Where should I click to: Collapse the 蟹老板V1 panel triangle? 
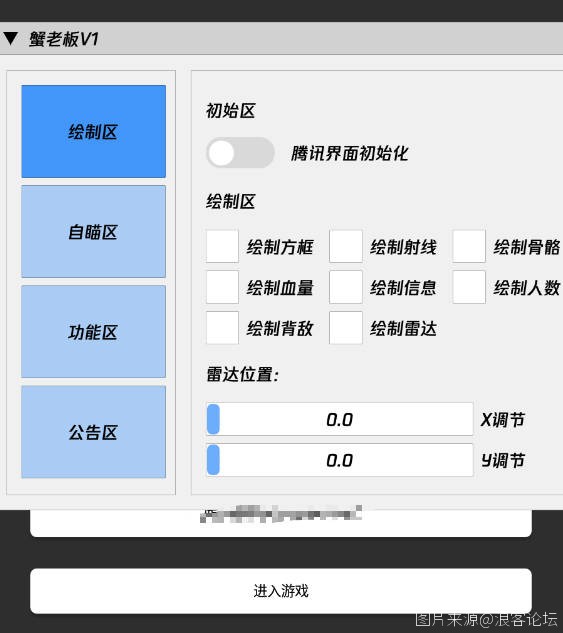pyautogui.click(x=10, y=39)
